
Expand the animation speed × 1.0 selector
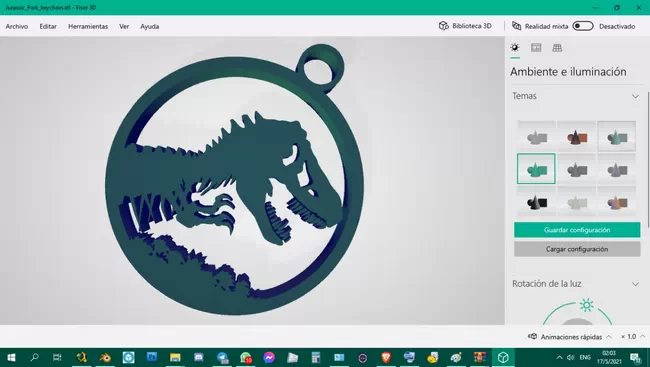[x=633, y=337]
